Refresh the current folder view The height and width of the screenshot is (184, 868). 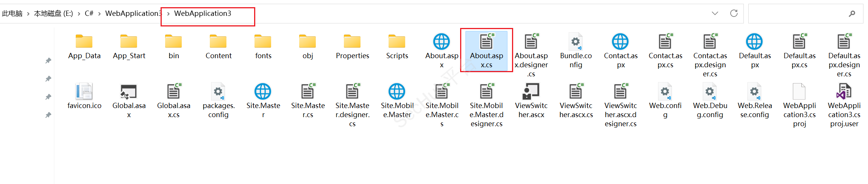(734, 14)
